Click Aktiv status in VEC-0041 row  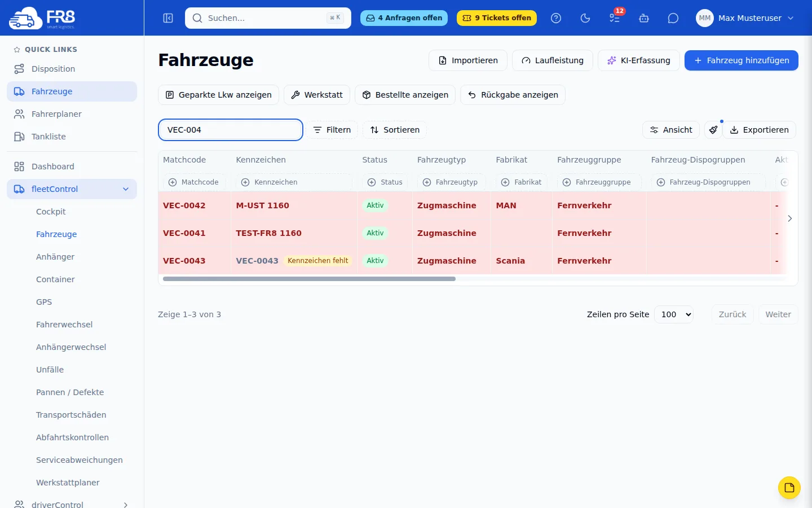(x=375, y=233)
